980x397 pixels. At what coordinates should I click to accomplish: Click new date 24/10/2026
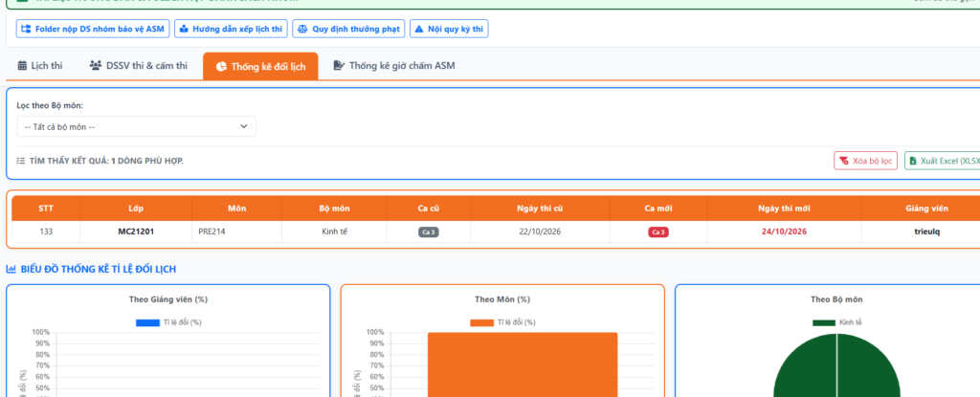(x=784, y=232)
